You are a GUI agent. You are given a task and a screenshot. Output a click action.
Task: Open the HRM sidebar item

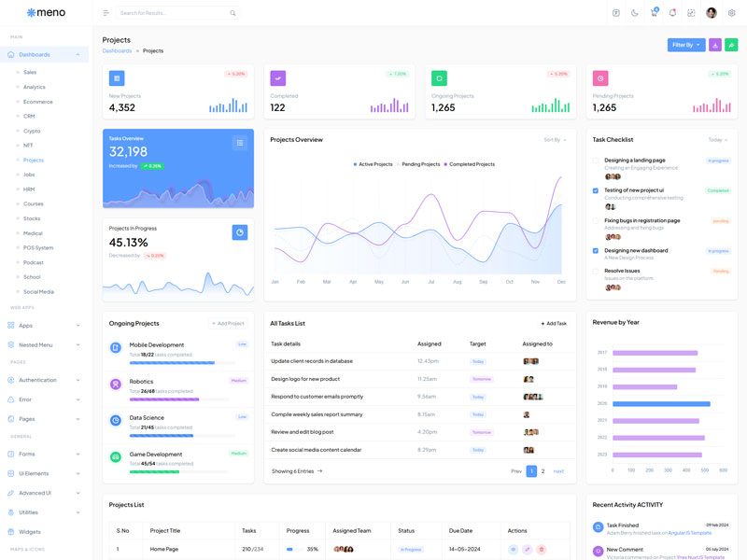tap(29, 189)
